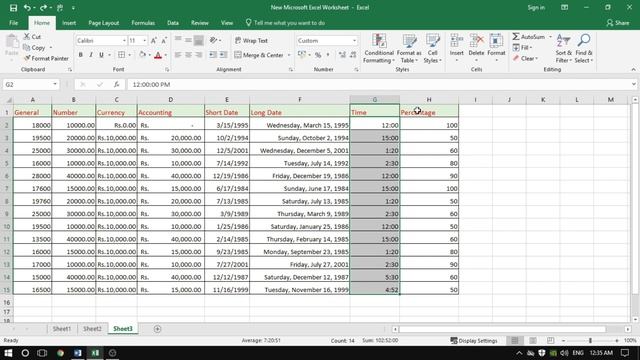
Task: Open Cell Styles gallery
Action: coord(432,49)
